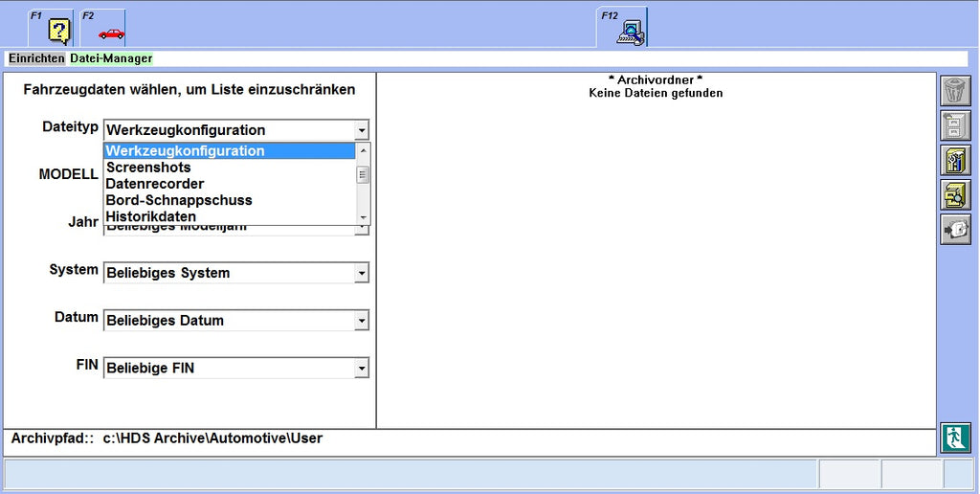Click the down arrow of list scrollbar

click(x=363, y=217)
